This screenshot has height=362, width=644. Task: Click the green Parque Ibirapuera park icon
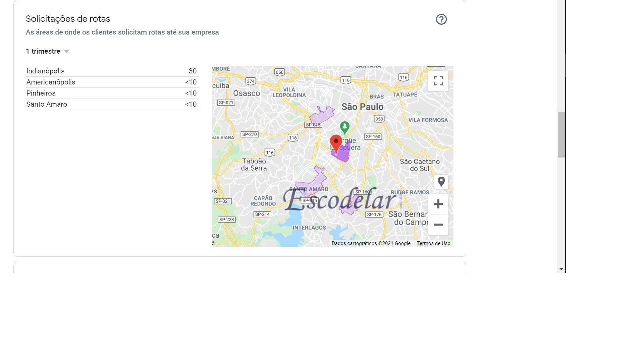point(344,128)
